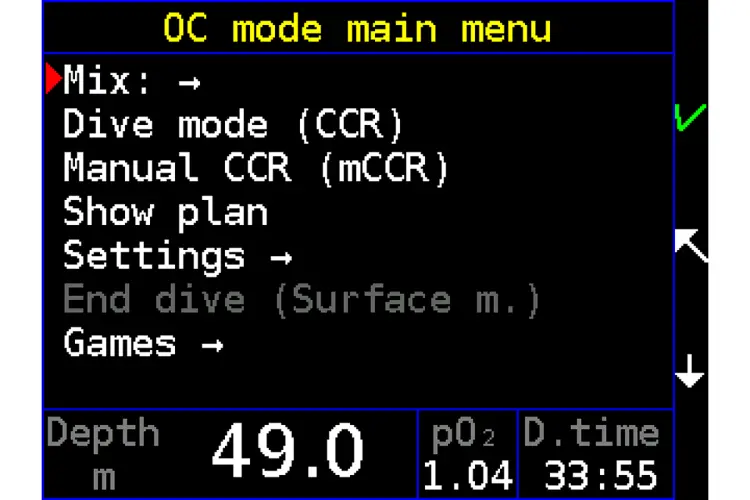
Task: Click the 49.0 depth reading
Action: click(287, 451)
